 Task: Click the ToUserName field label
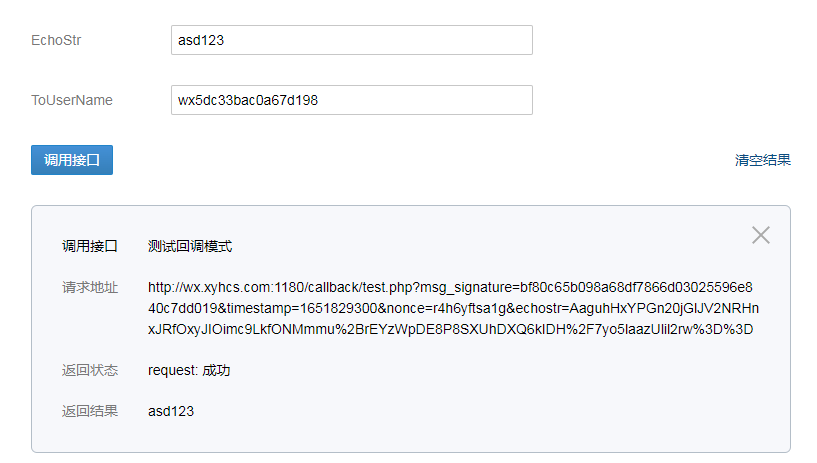(x=72, y=100)
